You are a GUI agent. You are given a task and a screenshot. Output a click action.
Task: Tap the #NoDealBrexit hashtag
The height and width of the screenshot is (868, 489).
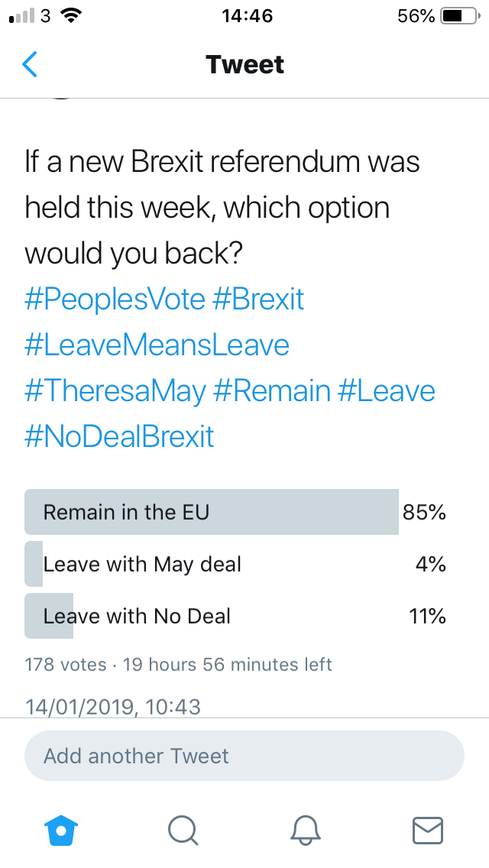pos(120,436)
